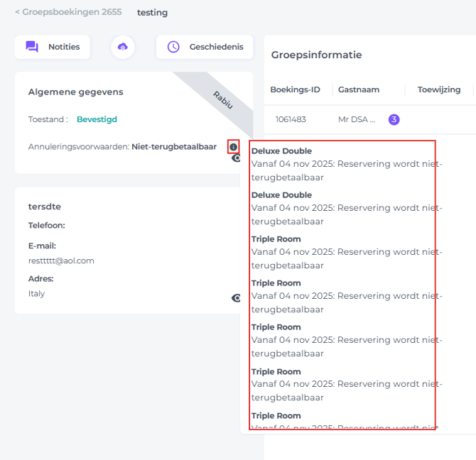This screenshot has width=476, height=460.
Task: Open the Geschiedenis history view
Action: [205, 47]
